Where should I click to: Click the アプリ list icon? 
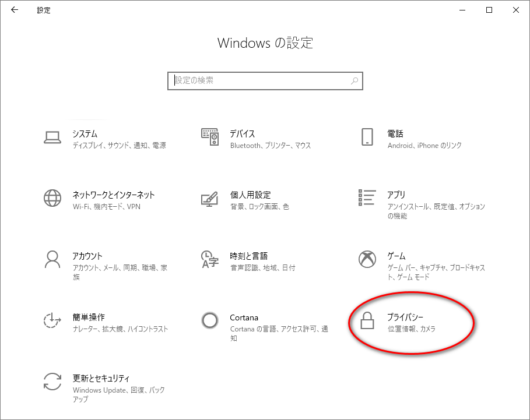[x=367, y=199]
